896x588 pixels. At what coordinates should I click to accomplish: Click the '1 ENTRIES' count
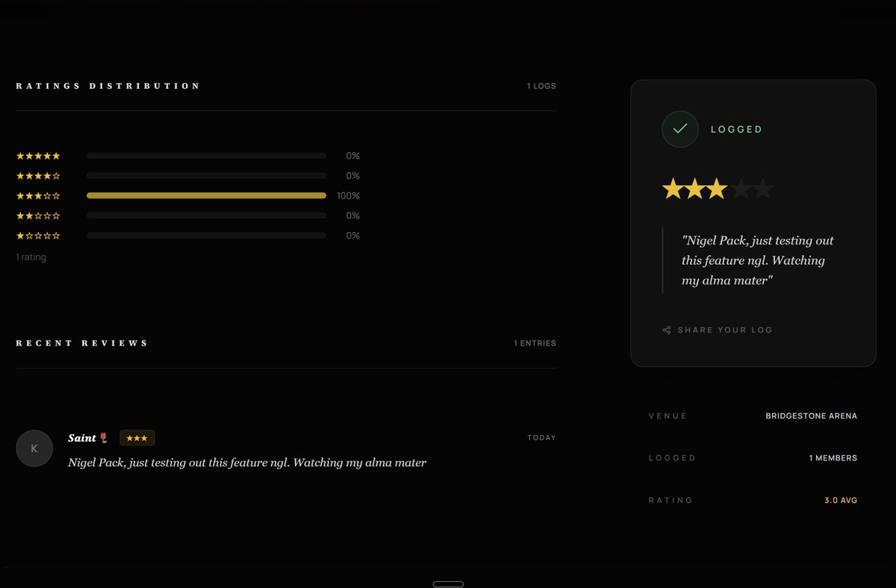point(535,343)
